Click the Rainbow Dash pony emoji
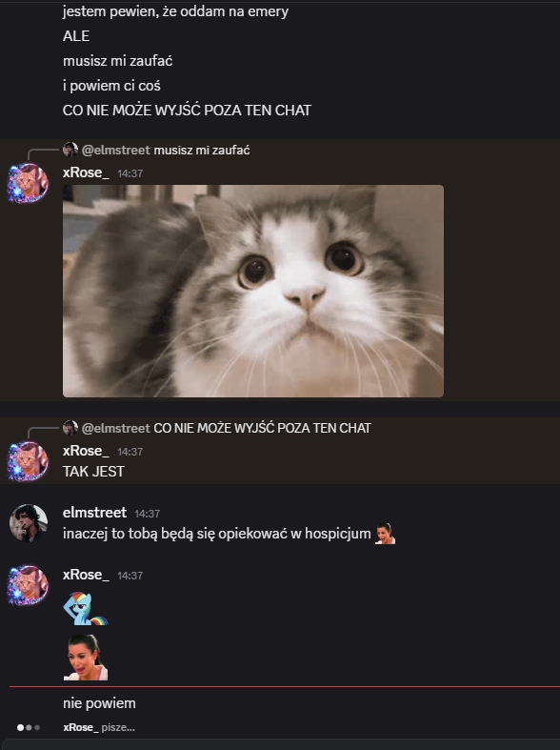Screen dimensions: 560x750 (86, 608)
